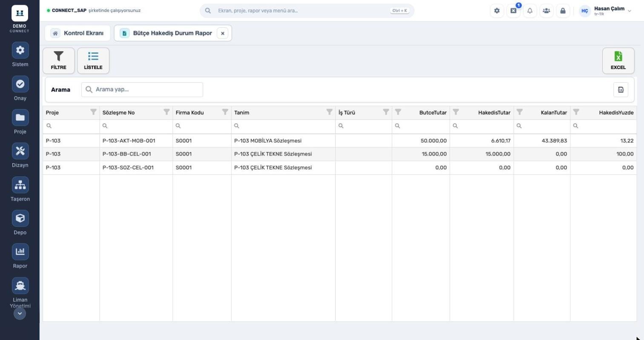Viewport: 644px width, 340px height.
Task: Sort by the Sözleşme No column header
Action: 118,112
